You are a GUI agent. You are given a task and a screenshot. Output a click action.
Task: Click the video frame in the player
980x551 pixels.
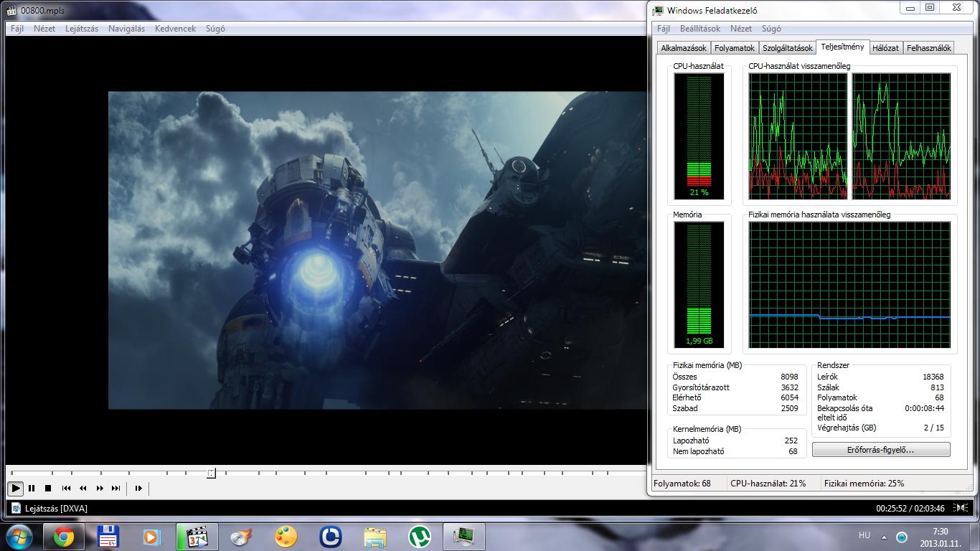click(377, 250)
